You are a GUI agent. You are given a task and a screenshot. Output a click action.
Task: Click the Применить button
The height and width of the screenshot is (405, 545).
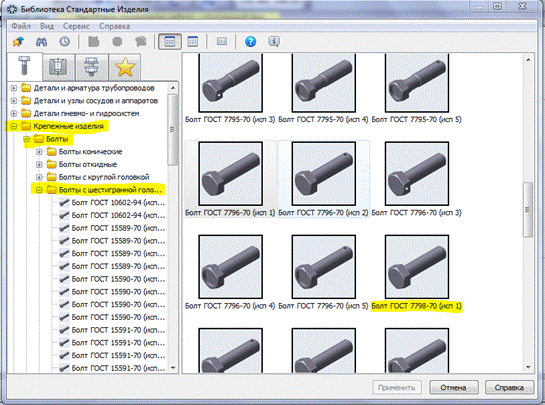(397, 388)
